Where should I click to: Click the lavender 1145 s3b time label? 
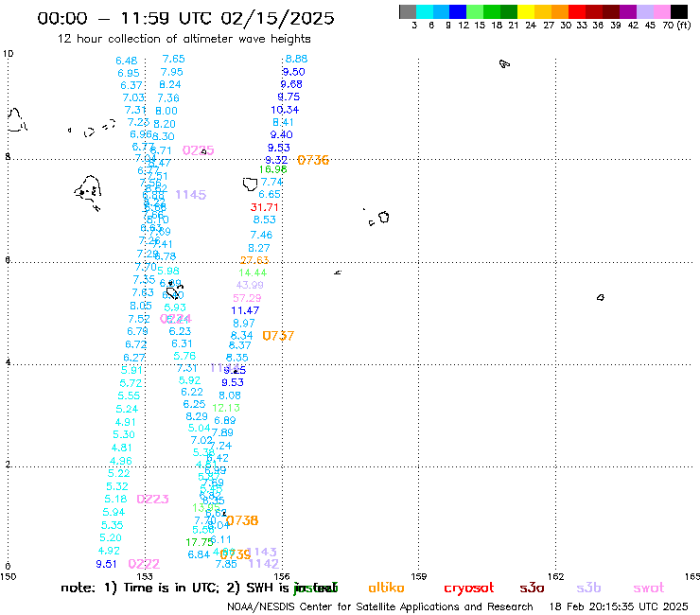(191, 195)
